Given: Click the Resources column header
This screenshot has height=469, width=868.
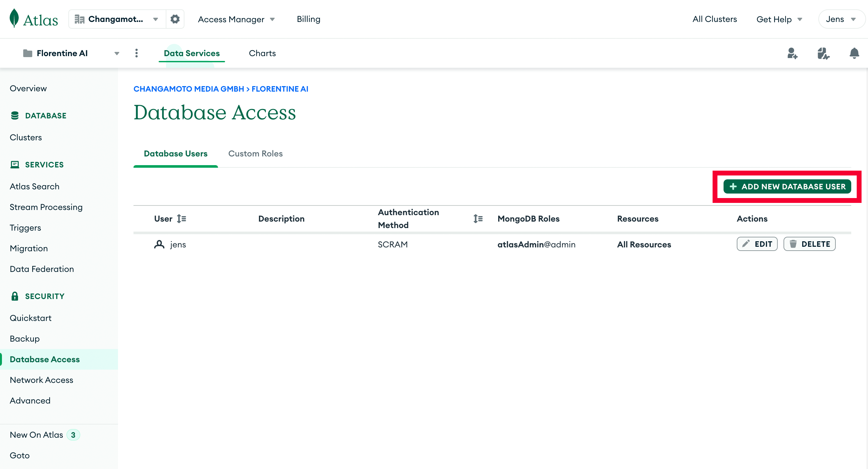Looking at the screenshot, I should coord(637,219).
